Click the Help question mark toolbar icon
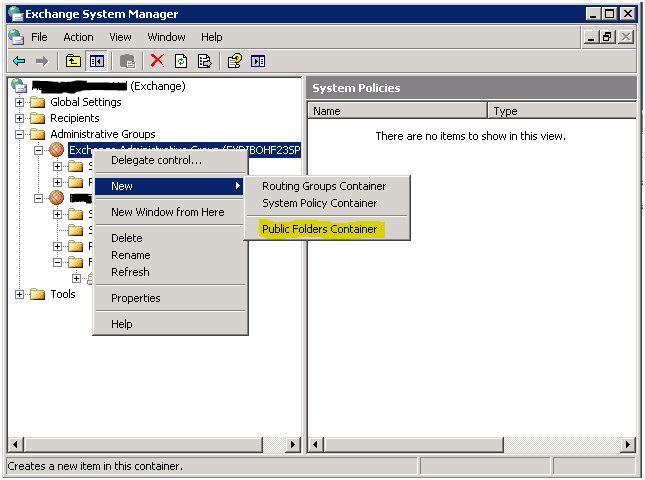The image size is (645, 480). [234, 61]
